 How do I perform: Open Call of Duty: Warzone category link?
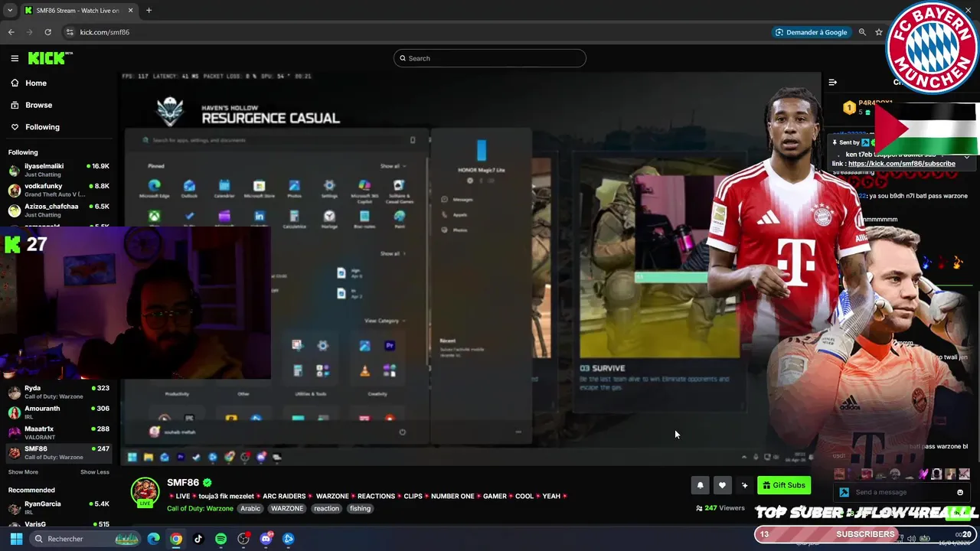click(x=200, y=509)
